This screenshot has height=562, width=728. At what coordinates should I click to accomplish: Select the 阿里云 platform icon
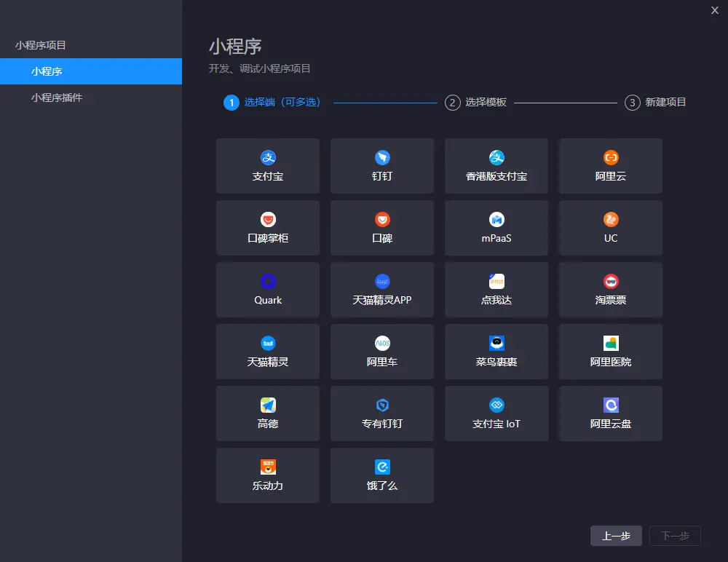(610, 165)
